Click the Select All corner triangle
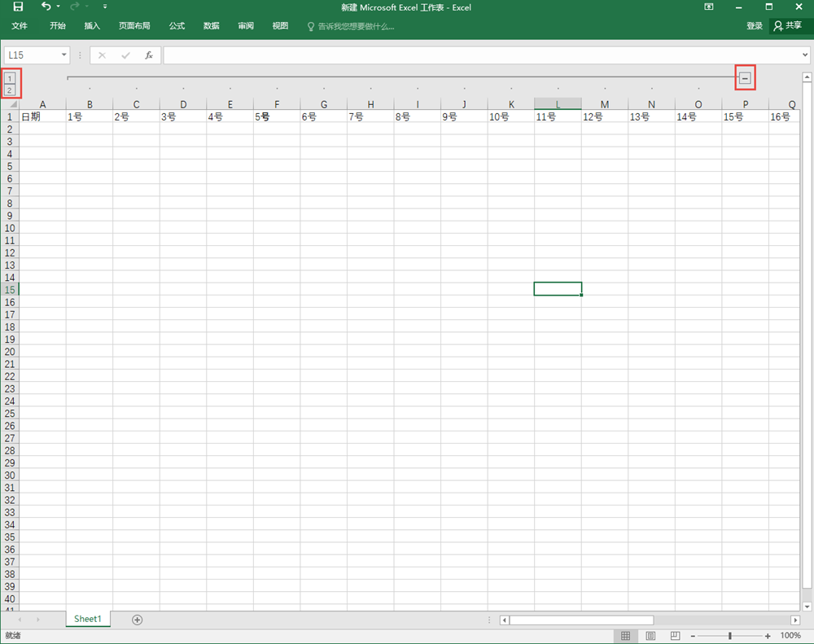Image resolution: width=814 pixels, height=644 pixels. point(13,104)
